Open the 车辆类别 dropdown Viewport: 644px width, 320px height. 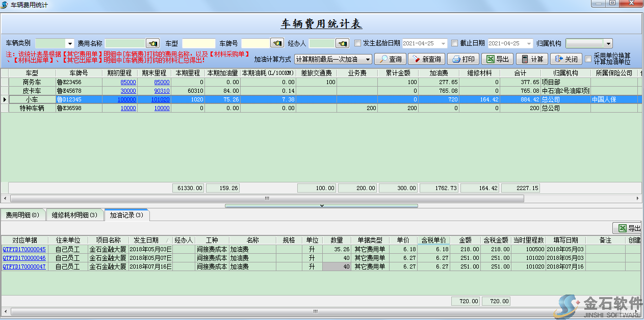(70, 43)
